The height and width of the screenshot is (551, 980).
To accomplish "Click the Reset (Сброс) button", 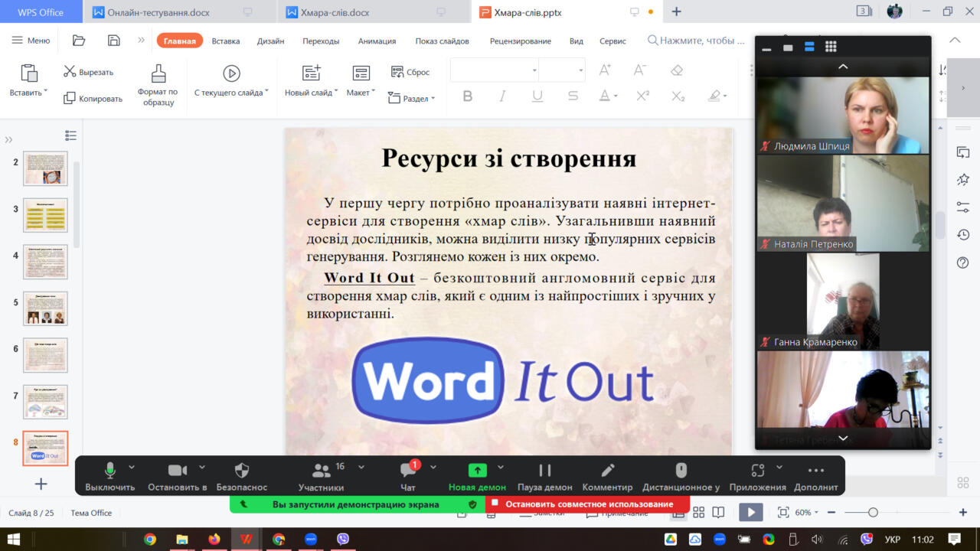I will point(410,72).
